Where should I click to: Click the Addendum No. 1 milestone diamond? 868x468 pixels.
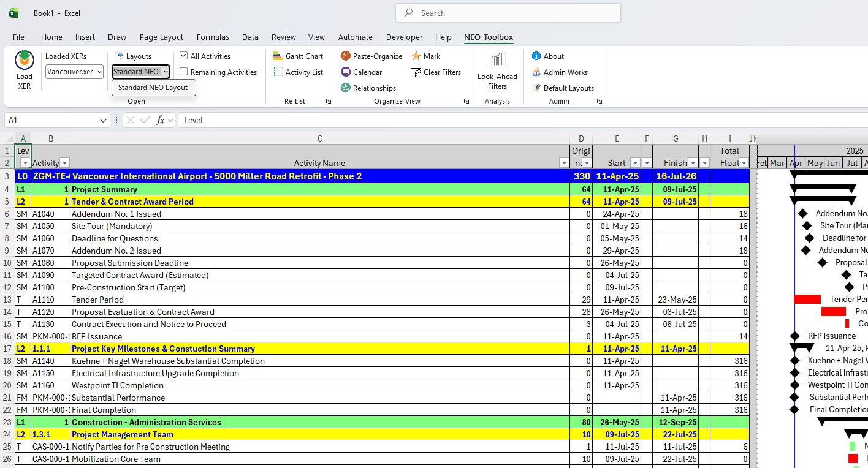[803, 213]
